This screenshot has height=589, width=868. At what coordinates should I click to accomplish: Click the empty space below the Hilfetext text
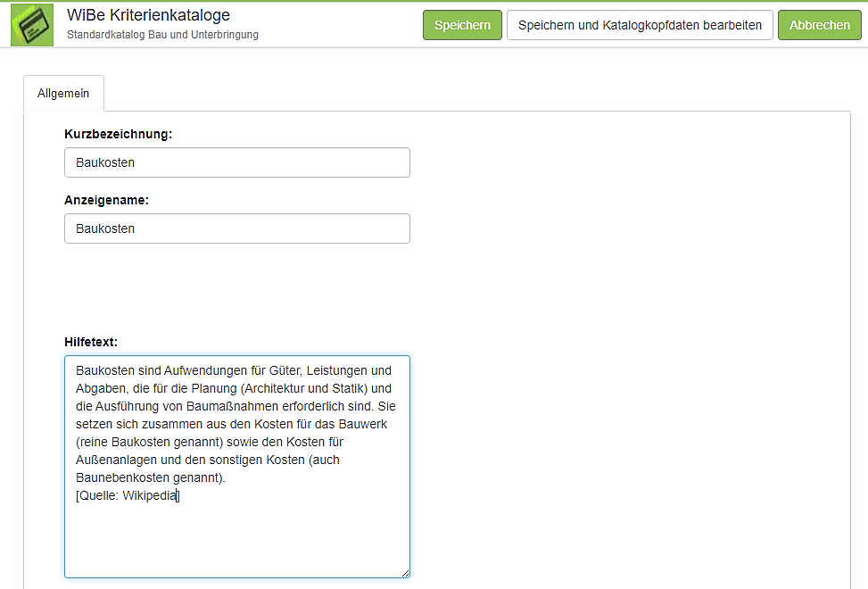pyautogui.click(x=237, y=544)
